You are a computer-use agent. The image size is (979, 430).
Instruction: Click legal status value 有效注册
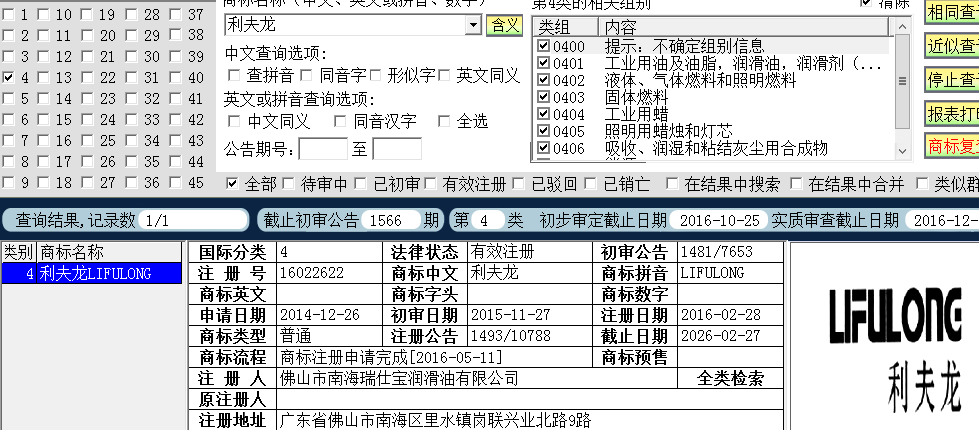click(503, 252)
